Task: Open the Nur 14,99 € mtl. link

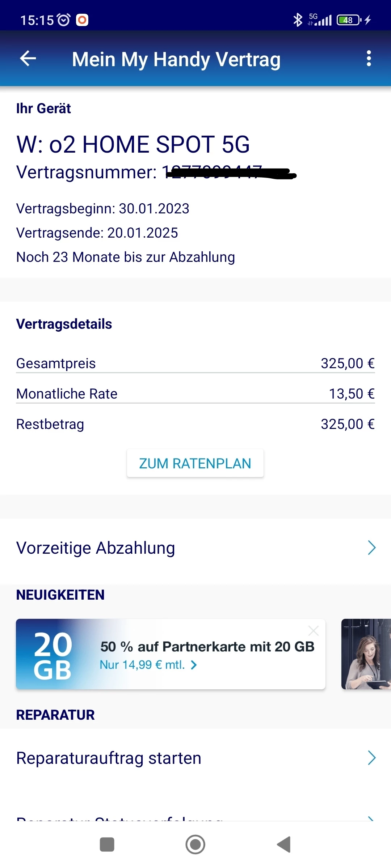Action: (x=142, y=665)
